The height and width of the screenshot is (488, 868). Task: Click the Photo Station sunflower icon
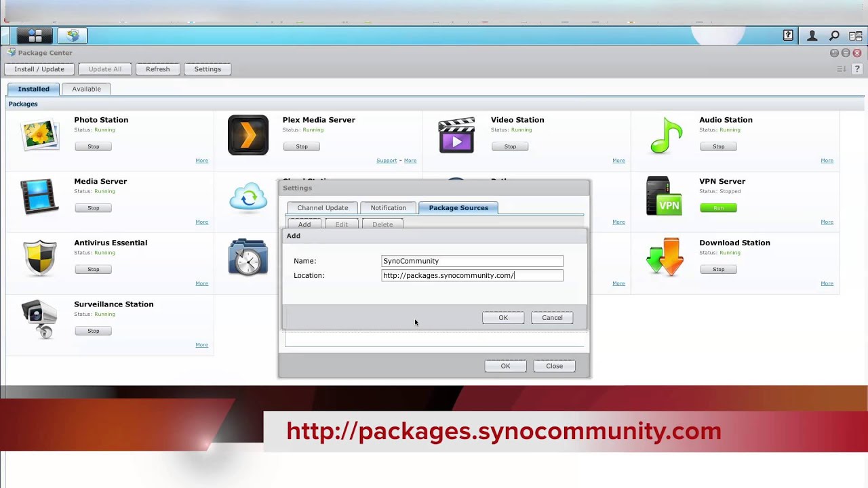(x=39, y=136)
